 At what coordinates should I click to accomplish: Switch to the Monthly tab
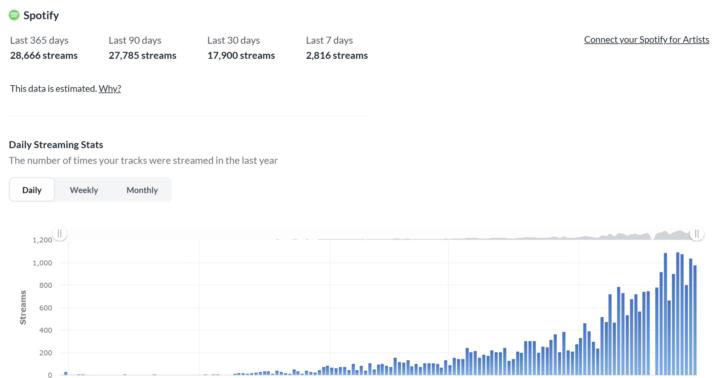tap(142, 190)
